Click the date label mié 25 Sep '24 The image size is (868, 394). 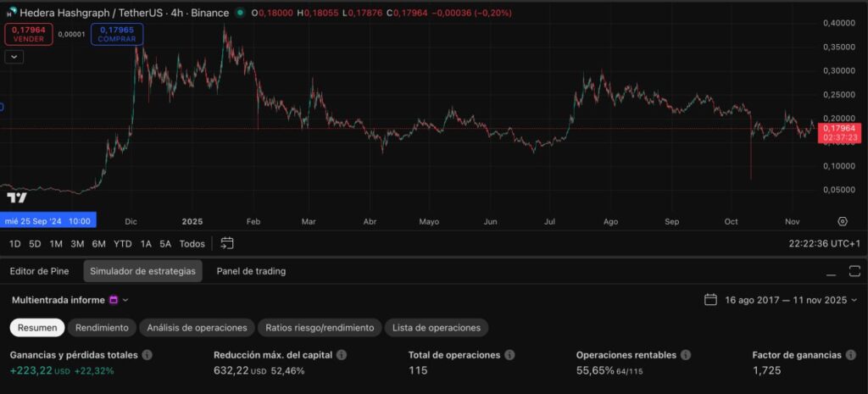[48, 221]
